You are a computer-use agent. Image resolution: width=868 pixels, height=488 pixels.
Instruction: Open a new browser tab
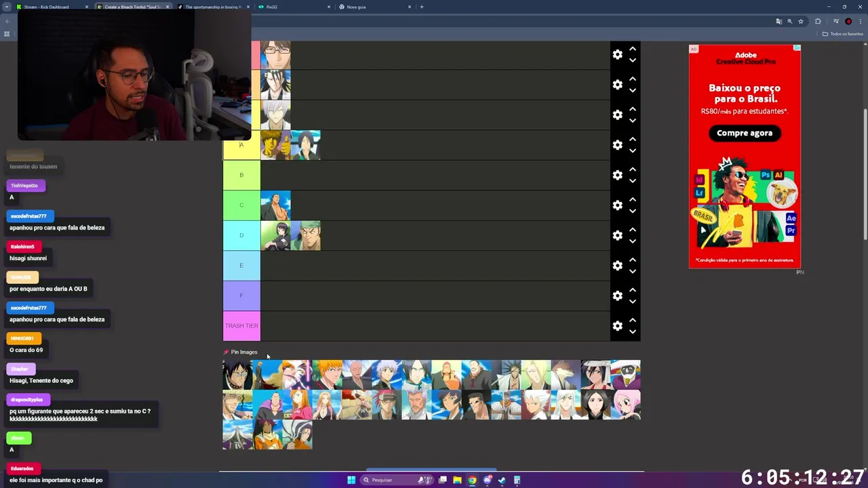click(x=422, y=7)
